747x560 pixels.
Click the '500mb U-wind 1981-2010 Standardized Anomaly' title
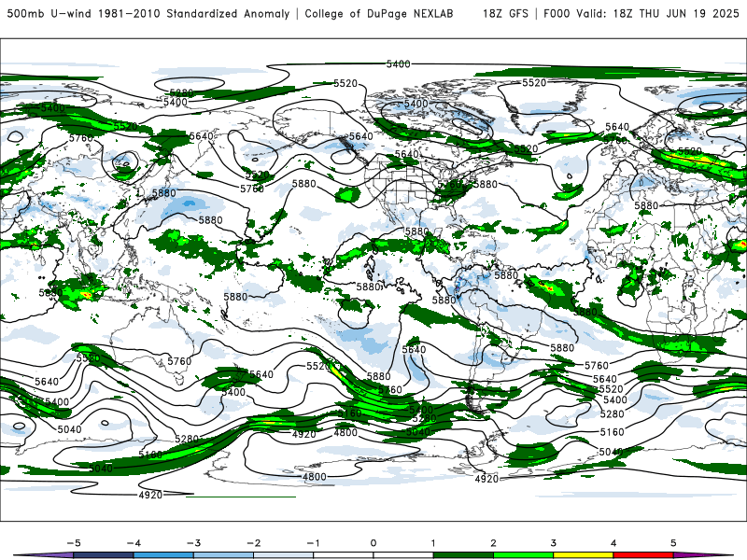[x=148, y=14]
